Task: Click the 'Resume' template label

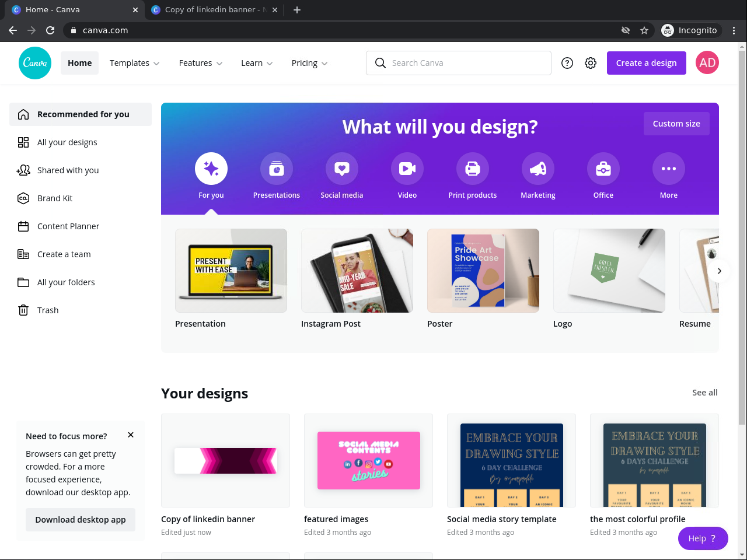Action: click(695, 324)
